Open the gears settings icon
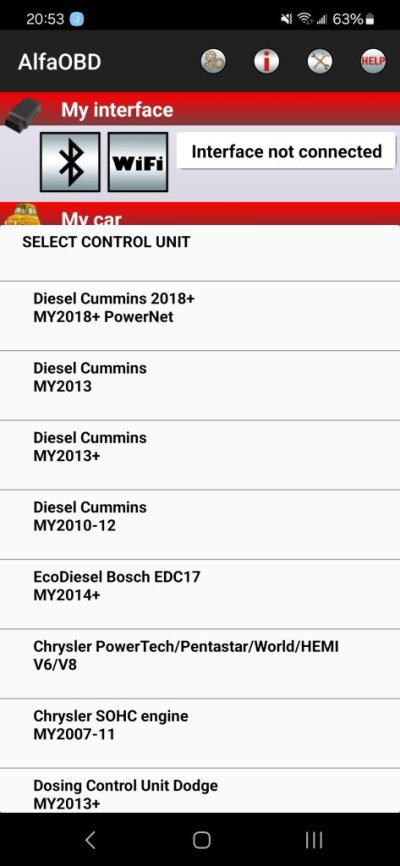 click(213, 61)
